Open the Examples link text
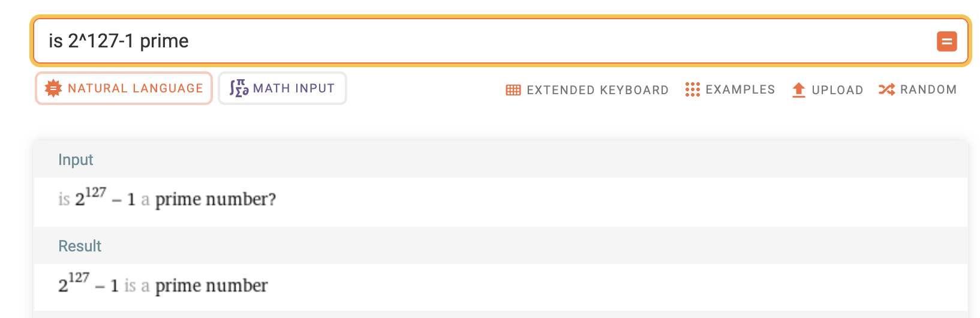The width and height of the screenshot is (980, 318). 740,89
